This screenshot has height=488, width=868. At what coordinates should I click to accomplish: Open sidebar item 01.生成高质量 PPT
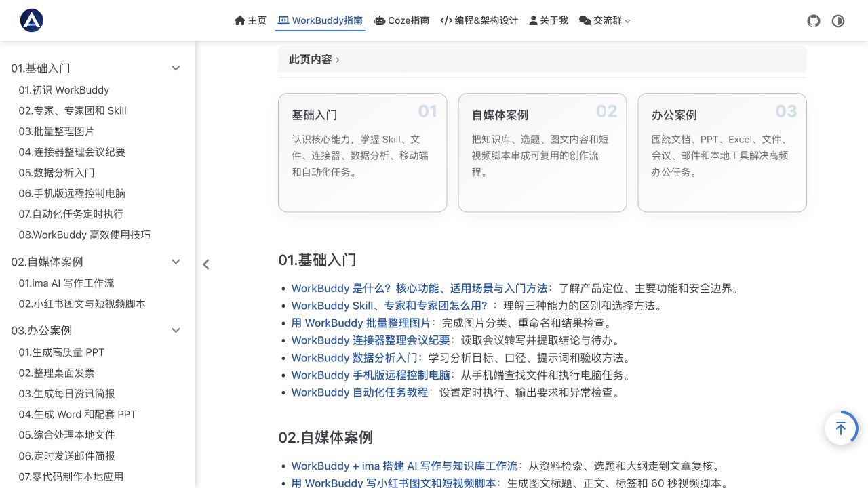click(62, 352)
